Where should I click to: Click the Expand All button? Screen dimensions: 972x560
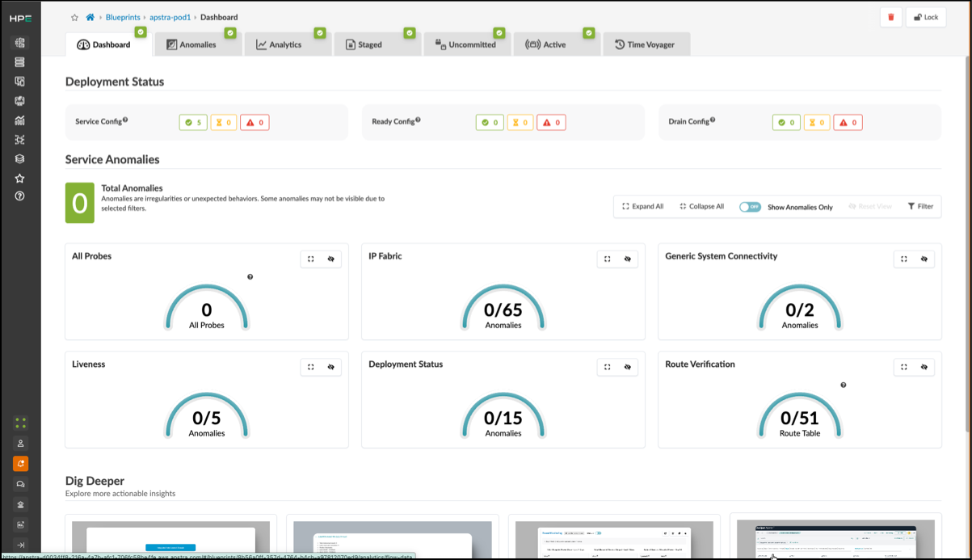(643, 207)
